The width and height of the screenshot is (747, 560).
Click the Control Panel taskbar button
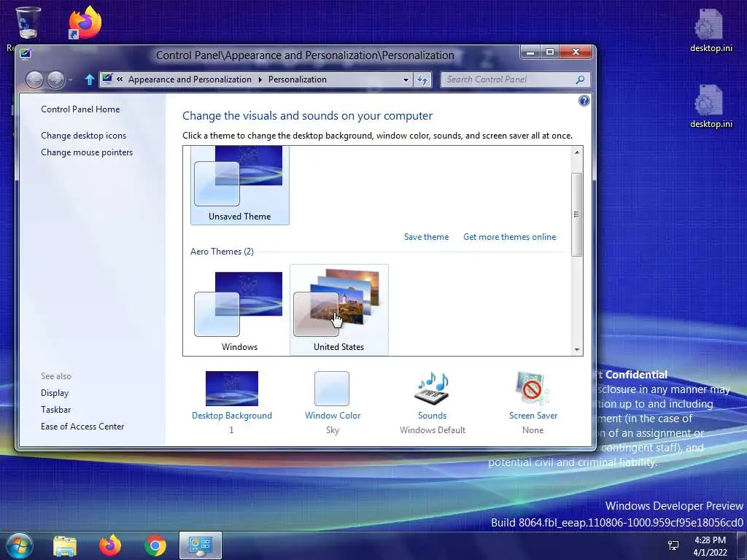pyautogui.click(x=201, y=545)
